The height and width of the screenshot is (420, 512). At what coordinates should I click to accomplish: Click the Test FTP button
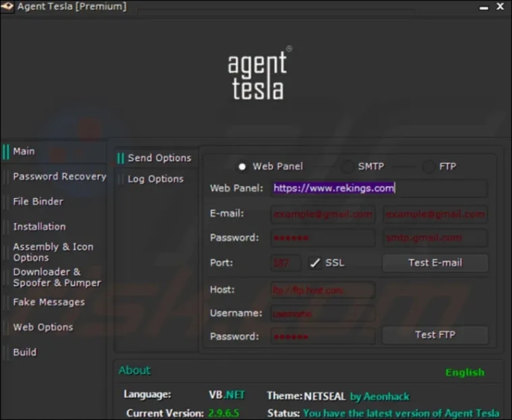coord(435,335)
